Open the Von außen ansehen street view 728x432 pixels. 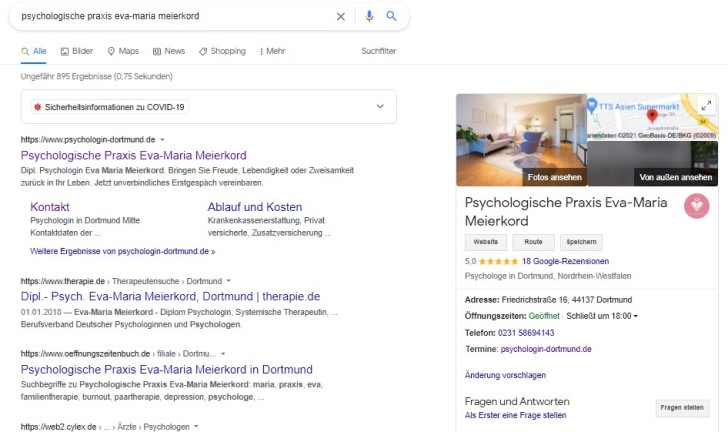tap(653, 164)
